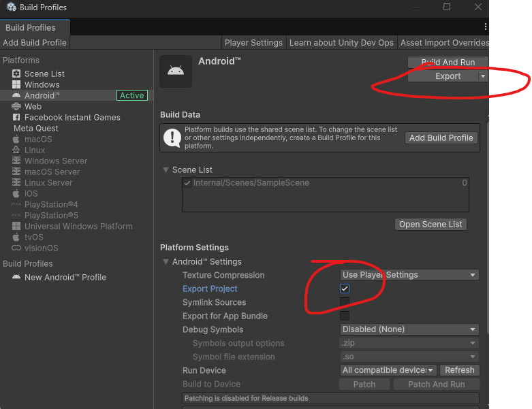Viewport: 532px width, 409px height.
Task: Click the macOS Server icon
Action: 16,171
